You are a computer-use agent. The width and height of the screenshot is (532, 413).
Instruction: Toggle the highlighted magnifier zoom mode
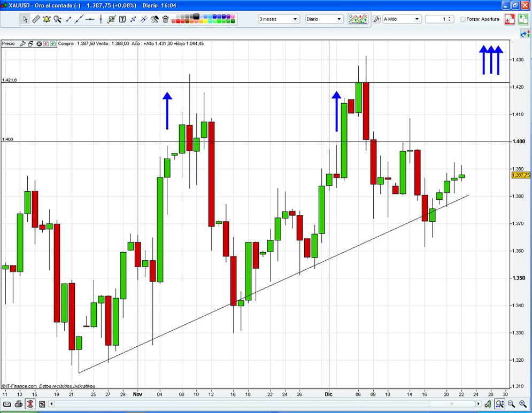[x=499, y=404]
